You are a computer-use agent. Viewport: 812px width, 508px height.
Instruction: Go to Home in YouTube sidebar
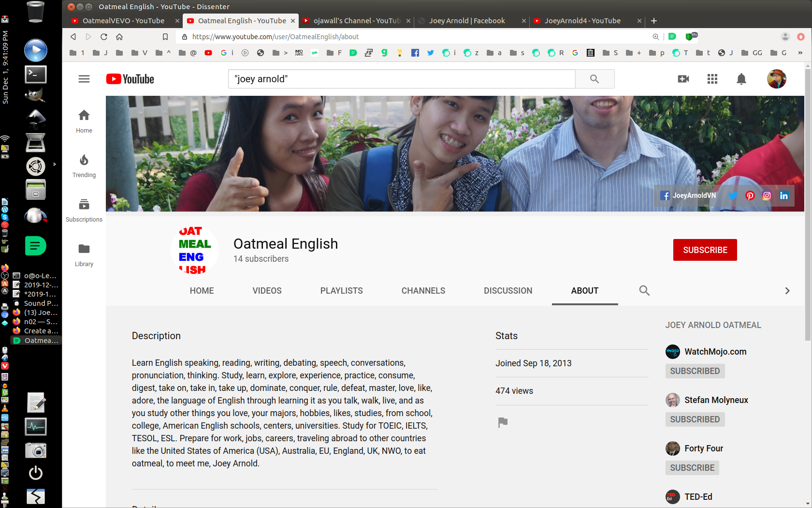[84, 121]
